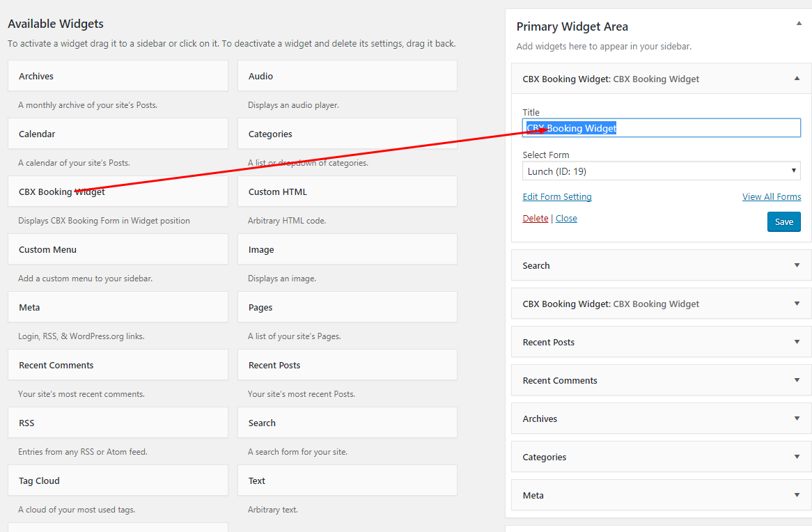Open the Select Form dropdown
The height and width of the screenshot is (532, 812).
(662, 171)
